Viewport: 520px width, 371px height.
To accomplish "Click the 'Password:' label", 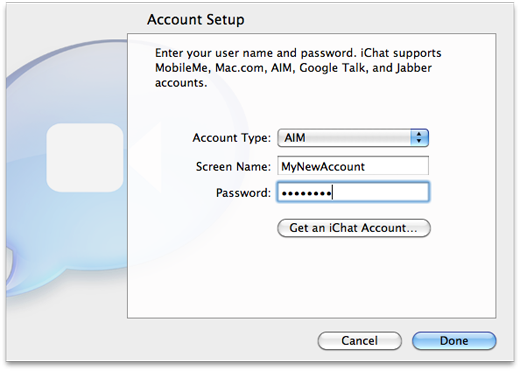I will point(243,193).
